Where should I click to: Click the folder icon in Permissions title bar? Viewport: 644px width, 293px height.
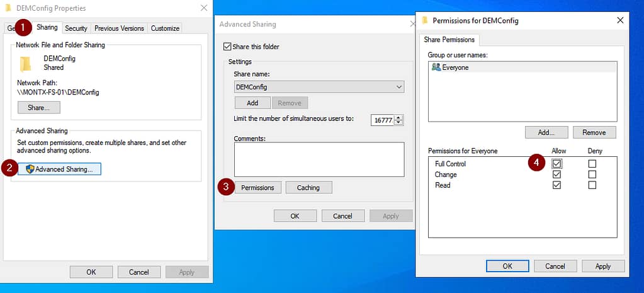click(x=425, y=21)
